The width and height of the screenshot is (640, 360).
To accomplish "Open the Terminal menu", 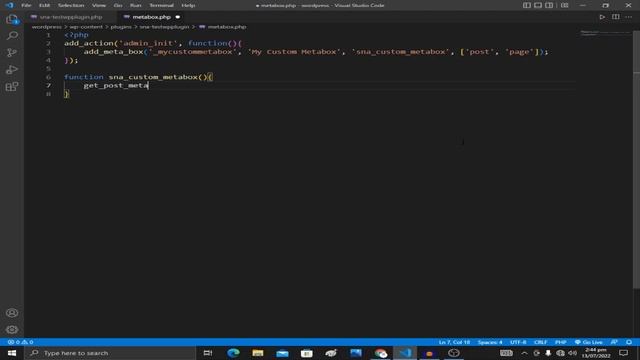I will tap(161, 5).
